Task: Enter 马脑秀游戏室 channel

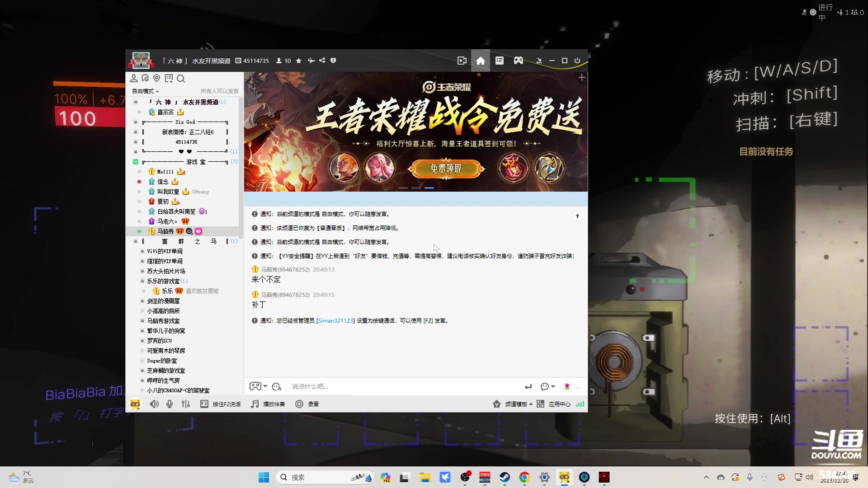Action: coord(163,321)
